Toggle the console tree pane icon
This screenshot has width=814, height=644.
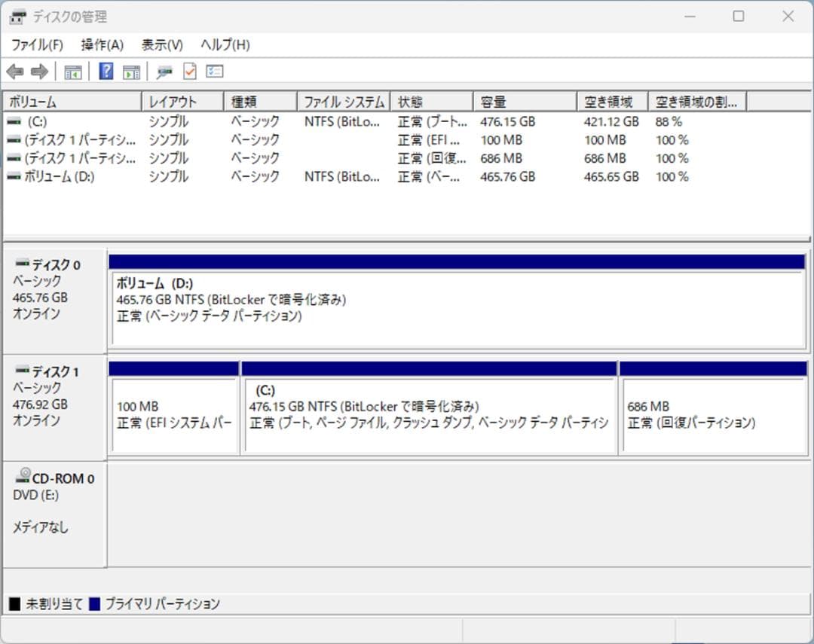click(x=72, y=71)
